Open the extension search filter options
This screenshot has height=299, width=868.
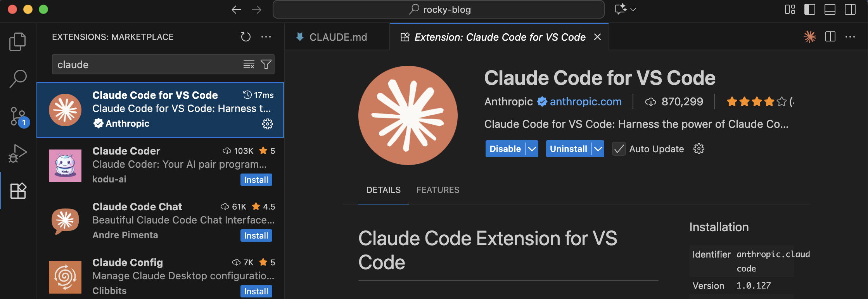tap(266, 64)
